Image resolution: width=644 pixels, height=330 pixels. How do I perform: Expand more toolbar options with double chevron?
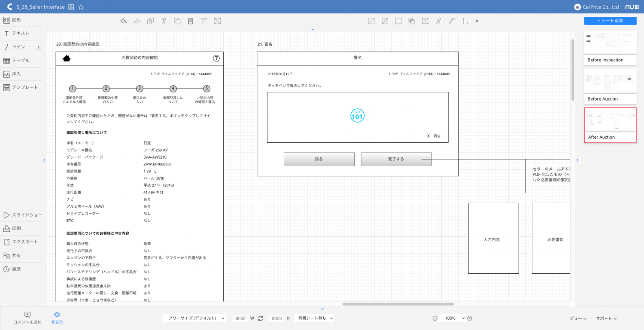(477, 21)
